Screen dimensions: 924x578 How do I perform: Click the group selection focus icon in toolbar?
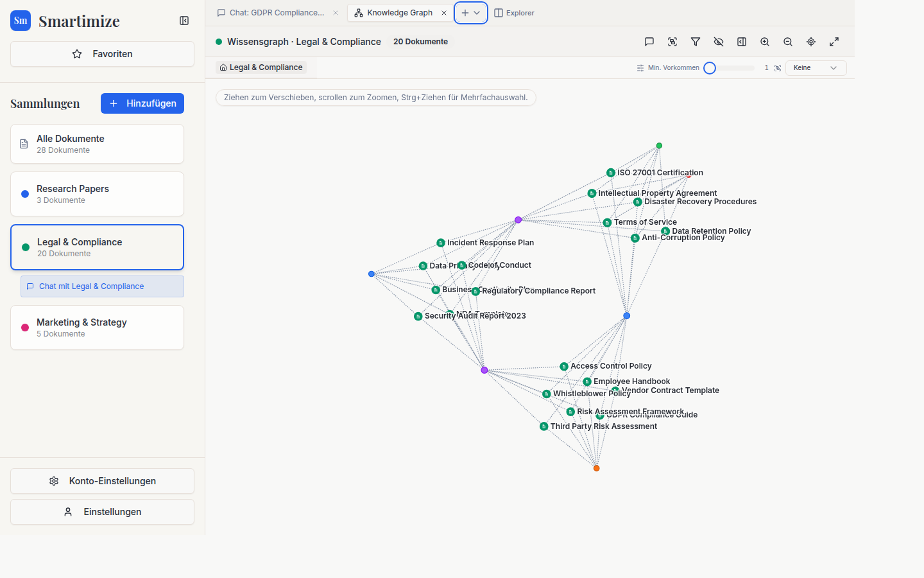672,42
